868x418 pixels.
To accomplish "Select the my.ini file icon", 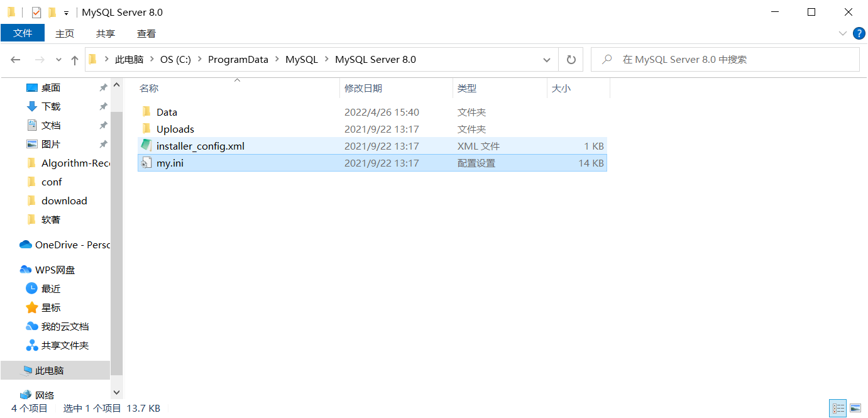I will point(146,163).
